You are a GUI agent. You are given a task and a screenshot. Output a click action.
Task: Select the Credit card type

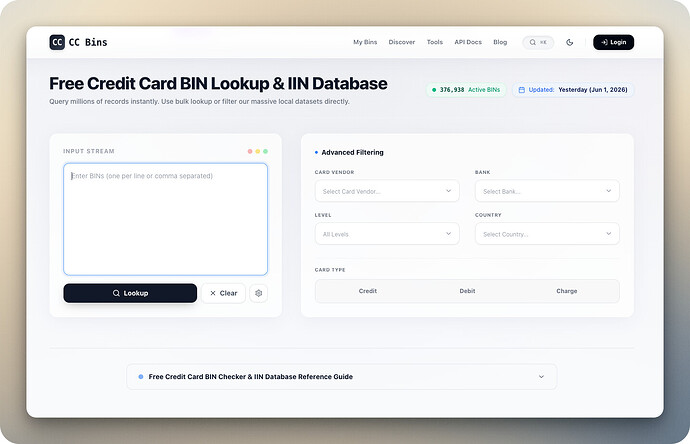click(x=367, y=291)
